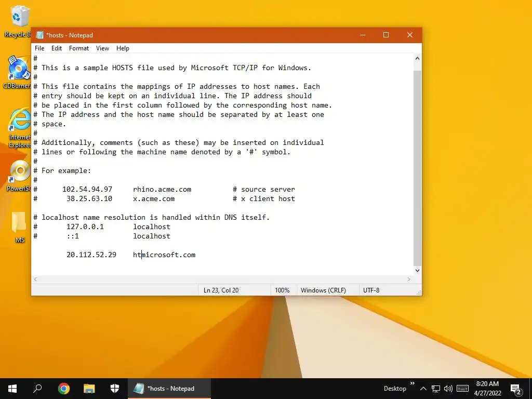Click on the ::1 localhost line

pos(102,236)
